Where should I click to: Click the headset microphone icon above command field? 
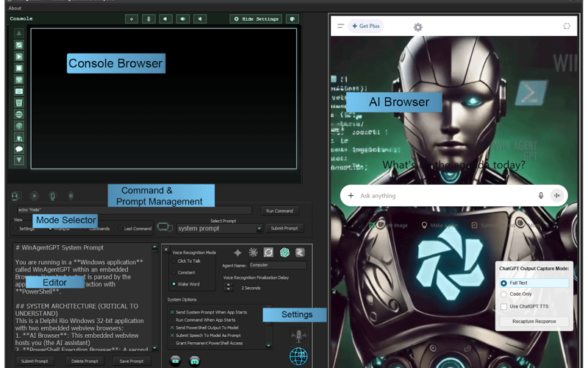point(52,196)
